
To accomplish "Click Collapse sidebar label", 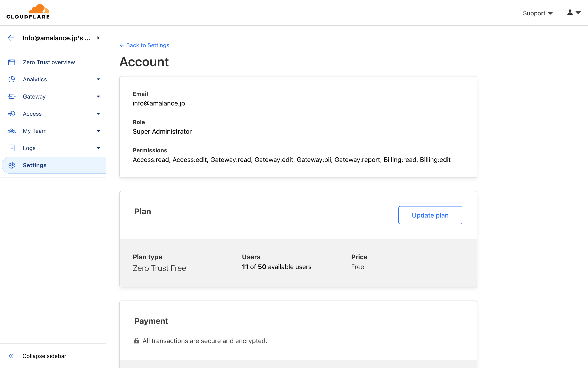I will [44, 356].
